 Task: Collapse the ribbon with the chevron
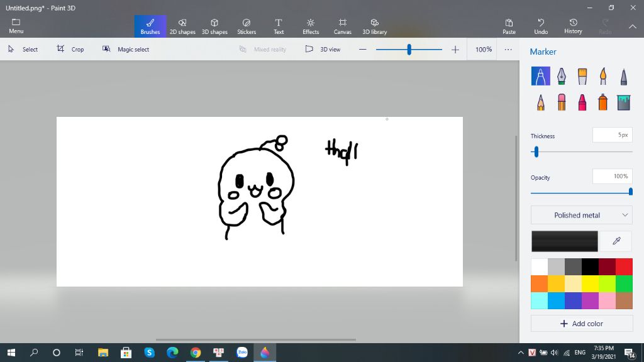tap(633, 26)
